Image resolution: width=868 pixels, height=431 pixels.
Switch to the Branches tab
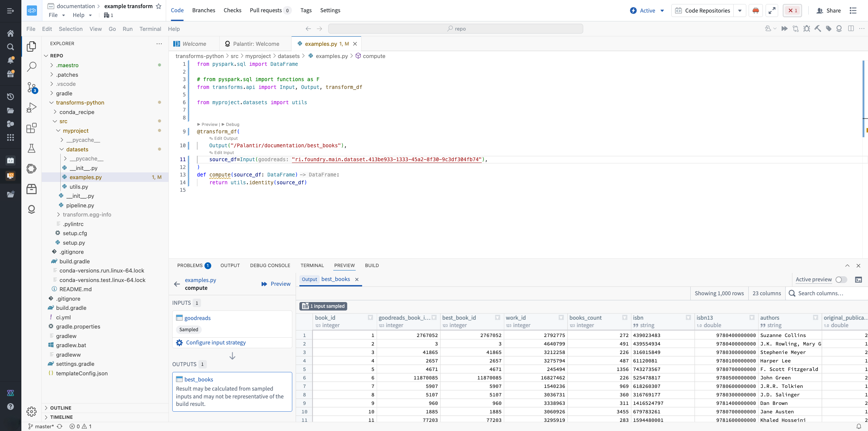pos(203,10)
